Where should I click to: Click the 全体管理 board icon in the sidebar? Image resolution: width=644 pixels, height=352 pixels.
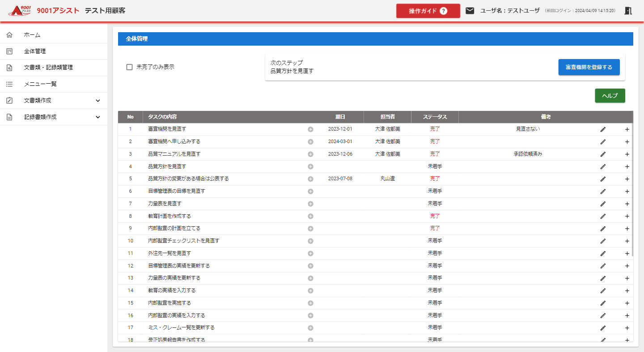(9, 51)
